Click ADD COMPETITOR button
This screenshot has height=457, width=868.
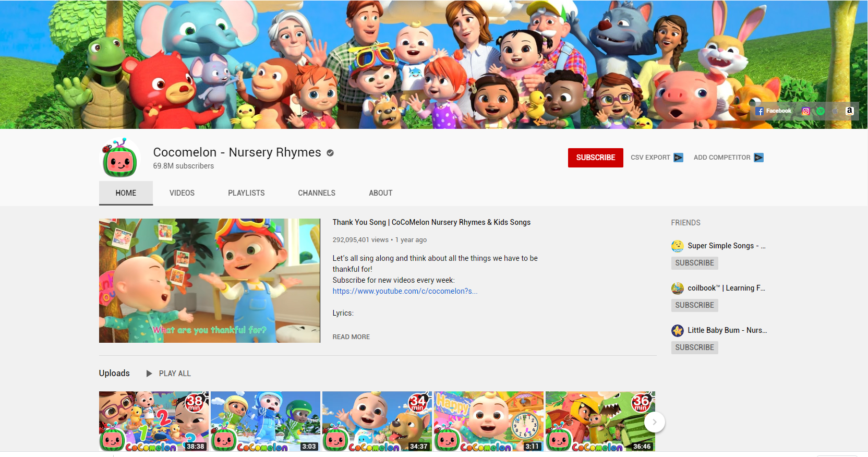(728, 158)
